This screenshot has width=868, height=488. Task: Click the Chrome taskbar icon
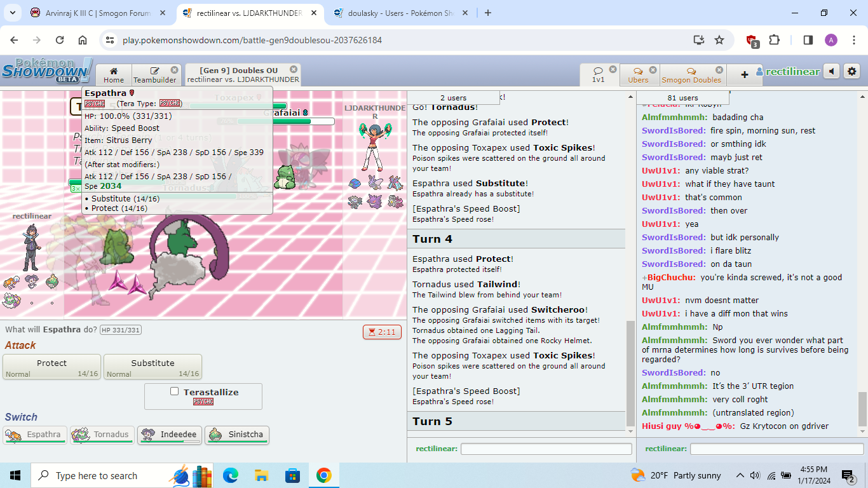tap(324, 475)
